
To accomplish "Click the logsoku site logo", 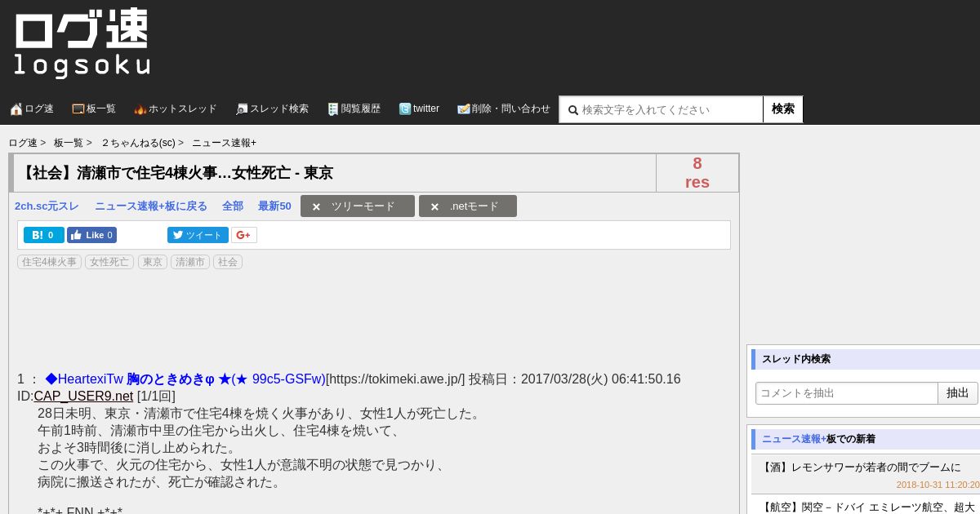I will click(82, 44).
